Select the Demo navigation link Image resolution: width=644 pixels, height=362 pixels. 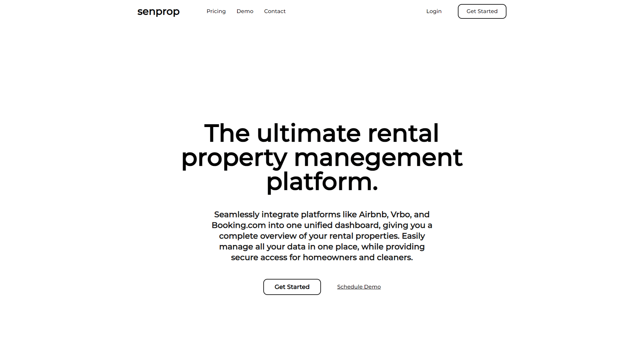[x=245, y=11]
